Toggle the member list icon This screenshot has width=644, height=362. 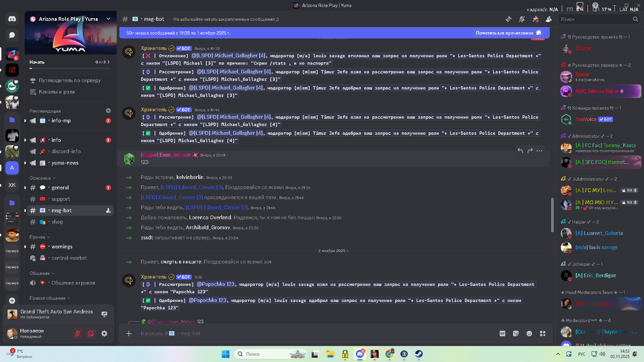point(549,19)
